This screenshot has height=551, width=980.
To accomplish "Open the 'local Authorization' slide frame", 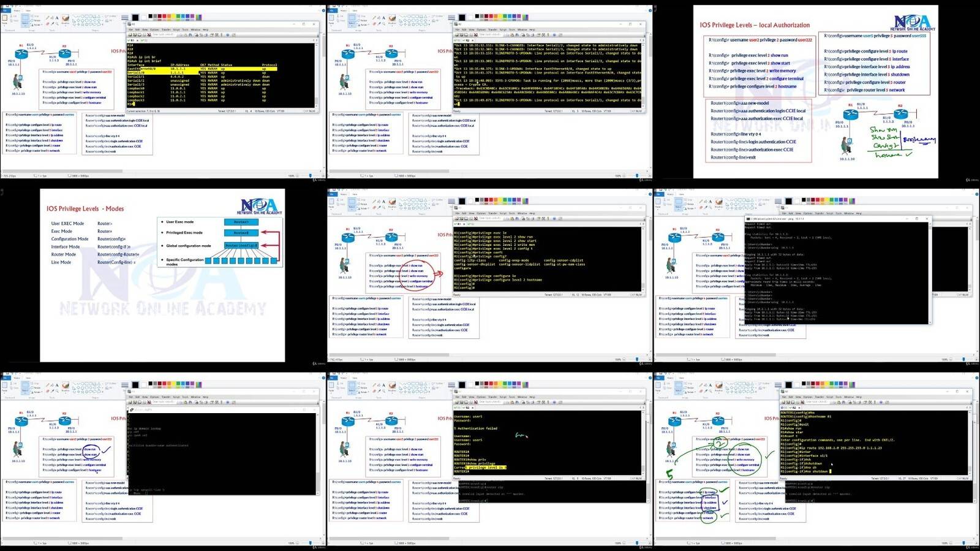I will [816, 92].
